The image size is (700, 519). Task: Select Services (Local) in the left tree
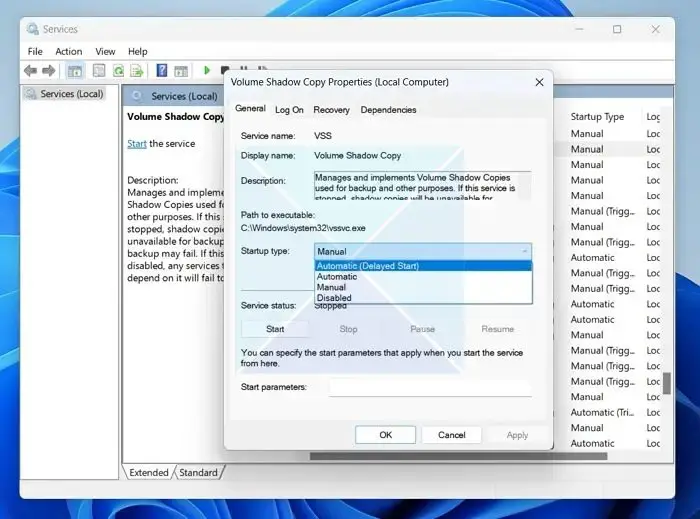pyautogui.click(x=71, y=94)
